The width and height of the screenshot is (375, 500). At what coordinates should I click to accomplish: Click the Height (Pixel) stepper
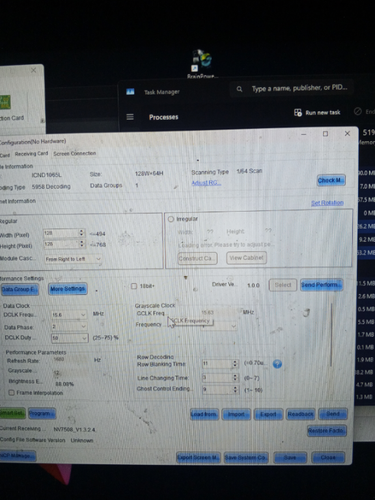[x=82, y=244]
